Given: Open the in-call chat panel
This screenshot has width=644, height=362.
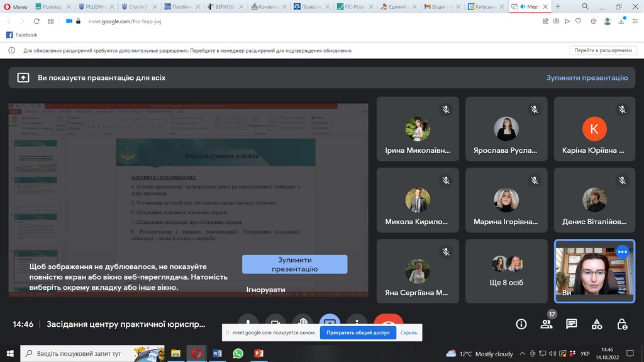Looking at the screenshot, I should coord(571,324).
